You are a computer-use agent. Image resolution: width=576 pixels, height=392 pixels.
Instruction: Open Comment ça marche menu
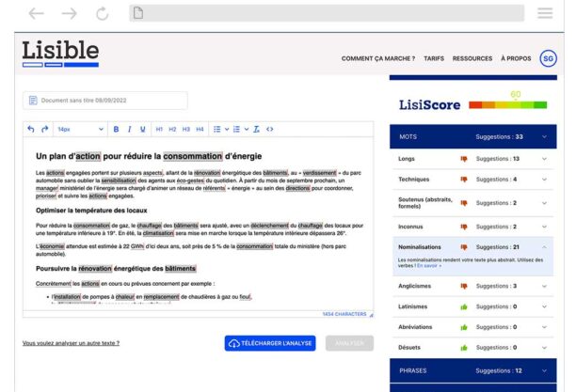click(x=378, y=58)
